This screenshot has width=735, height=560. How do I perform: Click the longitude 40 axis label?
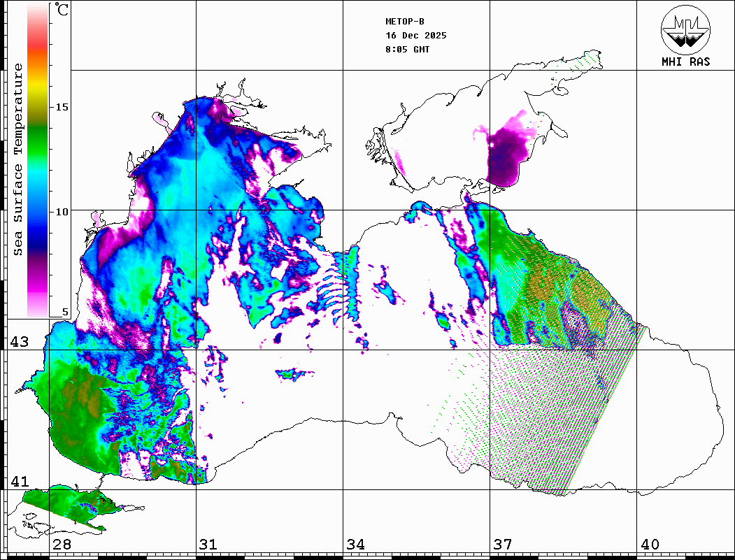pos(650,545)
